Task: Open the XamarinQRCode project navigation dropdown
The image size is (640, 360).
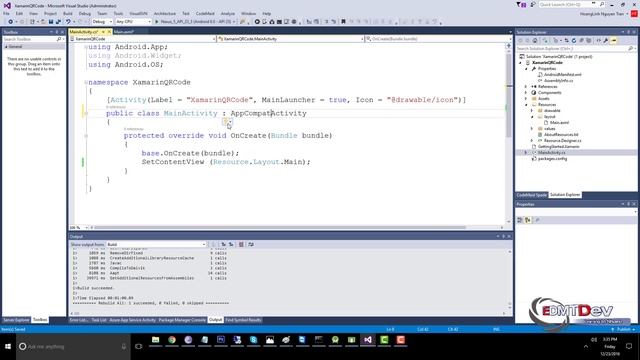Action: point(142,39)
